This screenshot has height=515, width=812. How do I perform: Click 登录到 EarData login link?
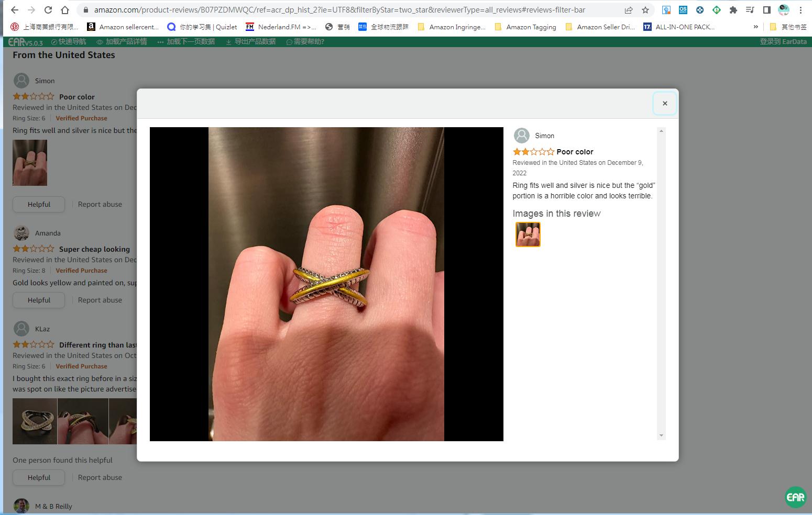(x=783, y=41)
